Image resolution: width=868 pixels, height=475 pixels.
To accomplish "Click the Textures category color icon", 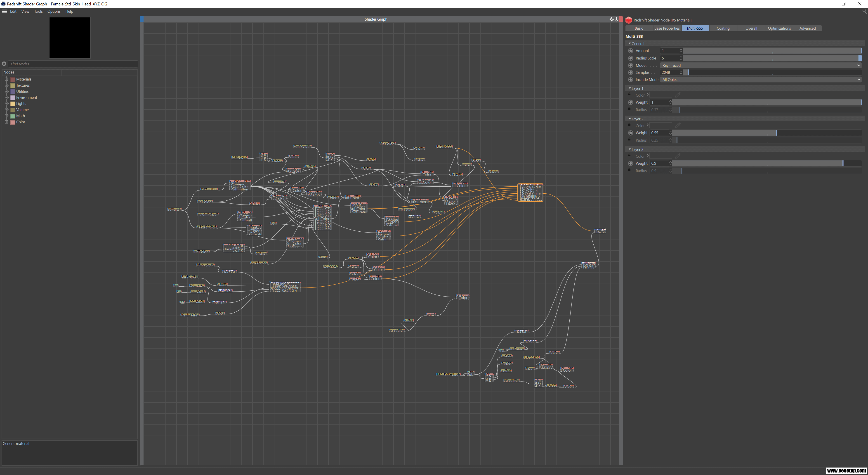I will (x=12, y=86).
